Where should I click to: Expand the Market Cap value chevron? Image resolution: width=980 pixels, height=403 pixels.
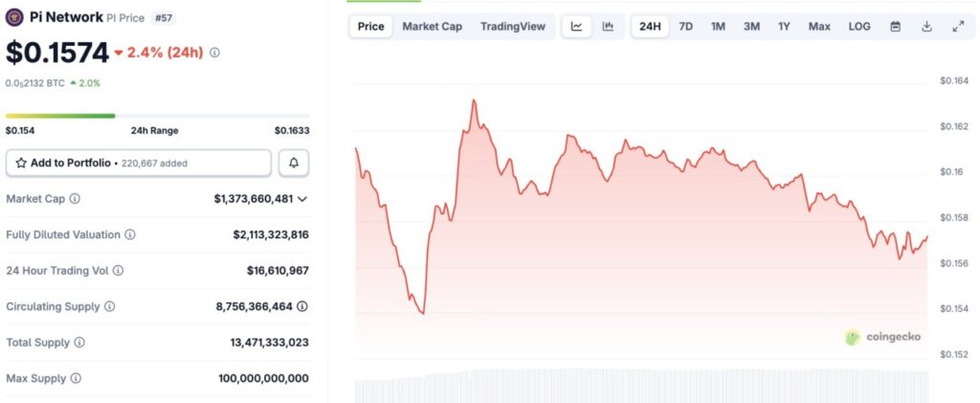point(302,199)
